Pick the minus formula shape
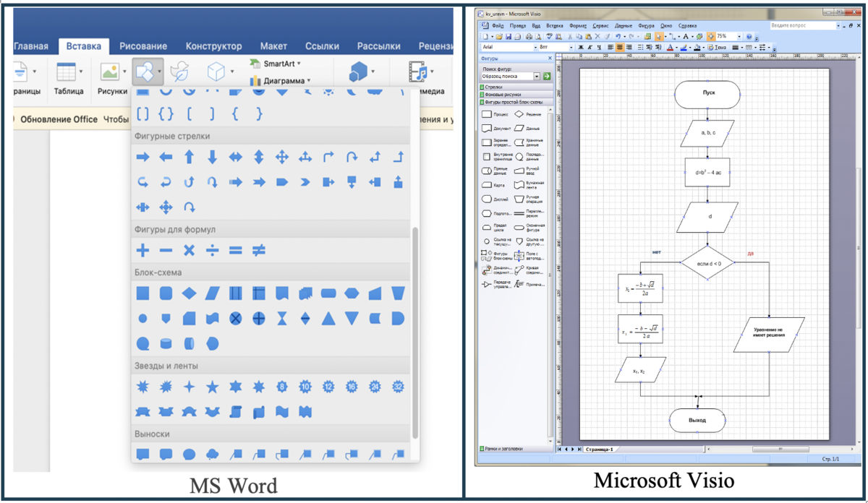 click(166, 250)
